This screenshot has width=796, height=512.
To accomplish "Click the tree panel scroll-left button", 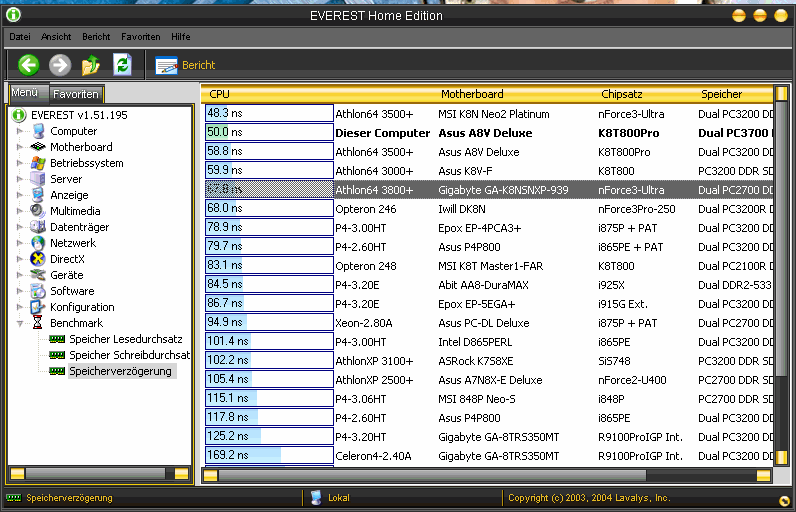I will pos(17,473).
